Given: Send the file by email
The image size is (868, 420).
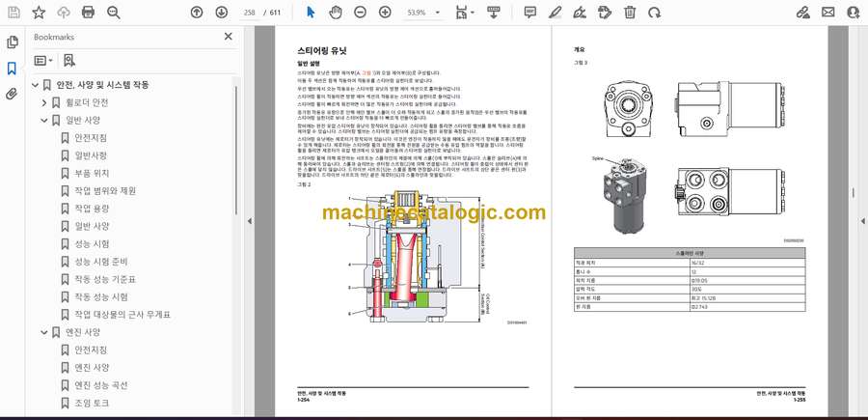Looking at the screenshot, I should pyautogui.click(x=828, y=13).
